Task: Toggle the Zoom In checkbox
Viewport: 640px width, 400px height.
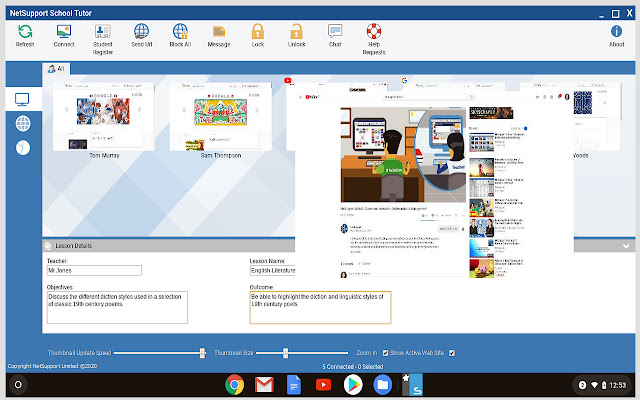Action: coord(383,353)
